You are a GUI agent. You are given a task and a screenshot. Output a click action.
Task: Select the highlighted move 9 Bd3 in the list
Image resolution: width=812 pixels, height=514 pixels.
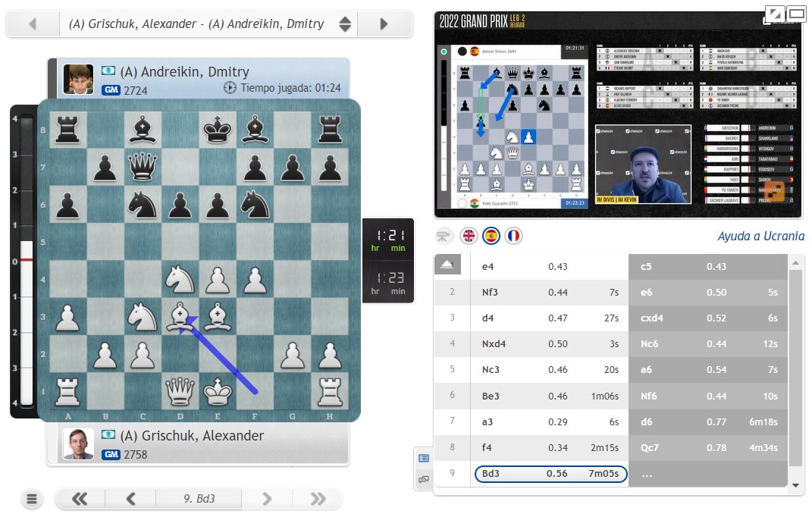(550, 474)
